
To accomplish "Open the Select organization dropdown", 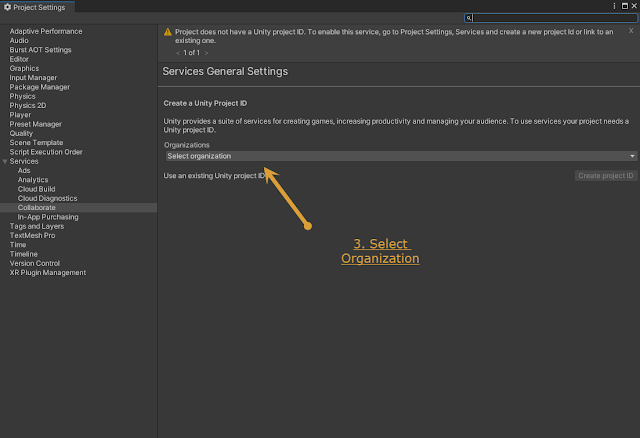I will click(x=400, y=156).
